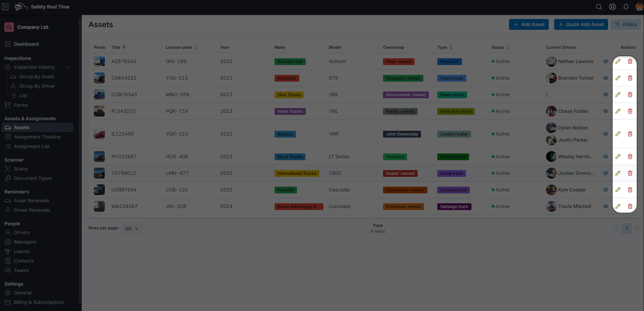This screenshot has width=644, height=311.
Task: View asset FL543210 using eye icon
Action: [606, 111]
